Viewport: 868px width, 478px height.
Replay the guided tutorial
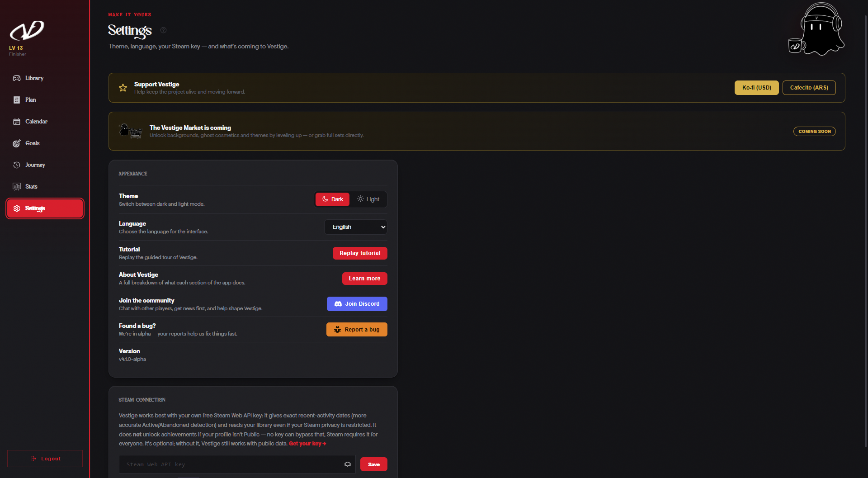pyautogui.click(x=360, y=253)
